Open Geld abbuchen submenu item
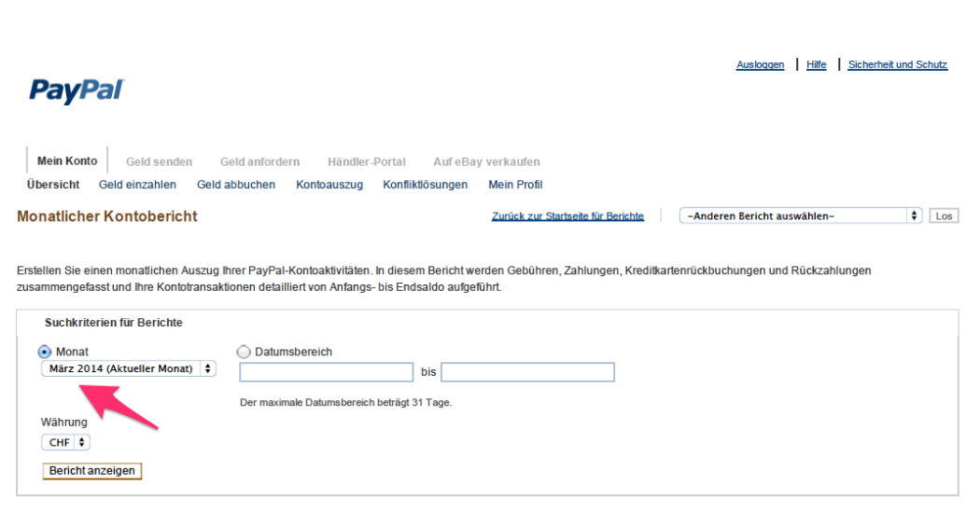Viewport: 980px width, 513px height. pos(236,185)
